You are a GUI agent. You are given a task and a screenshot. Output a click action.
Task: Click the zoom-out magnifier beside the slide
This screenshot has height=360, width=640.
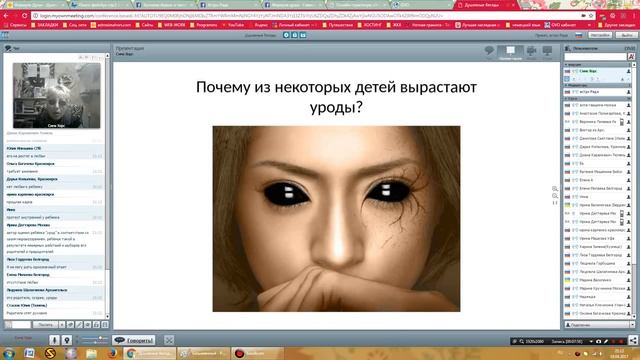click(555, 196)
